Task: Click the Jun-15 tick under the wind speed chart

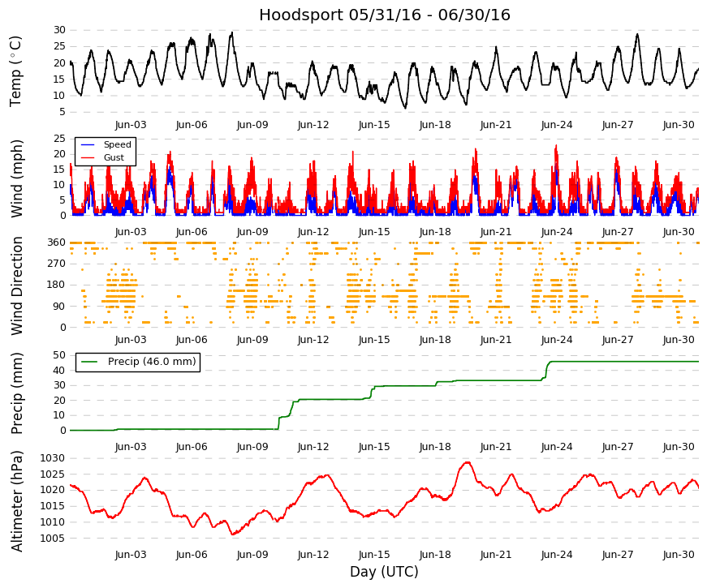Action: pos(374,232)
